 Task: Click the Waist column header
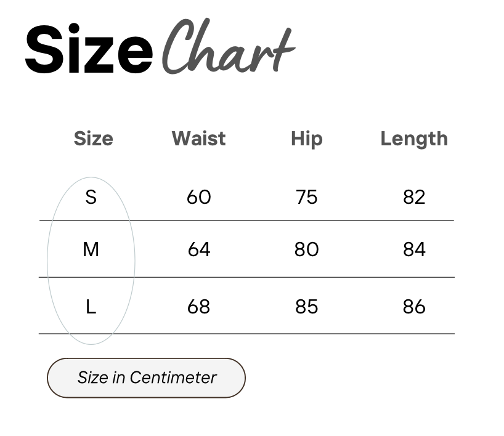(198, 139)
